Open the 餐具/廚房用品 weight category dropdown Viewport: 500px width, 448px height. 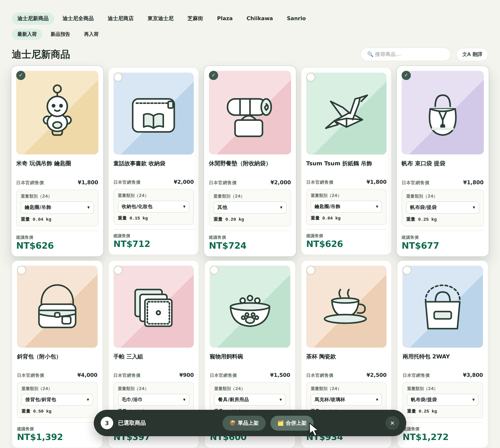click(250, 400)
